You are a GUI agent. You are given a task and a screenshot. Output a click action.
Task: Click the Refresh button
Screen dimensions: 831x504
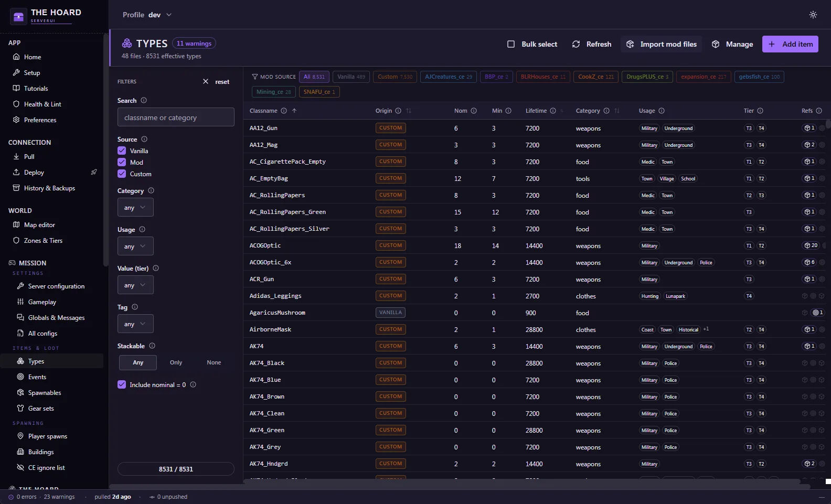[592, 44]
